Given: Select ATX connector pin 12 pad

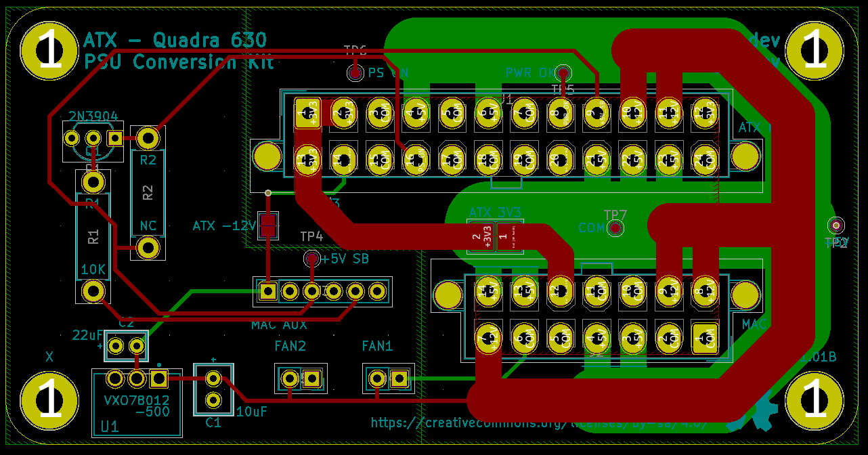Looking at the screenshot, I should click(705, 113).
